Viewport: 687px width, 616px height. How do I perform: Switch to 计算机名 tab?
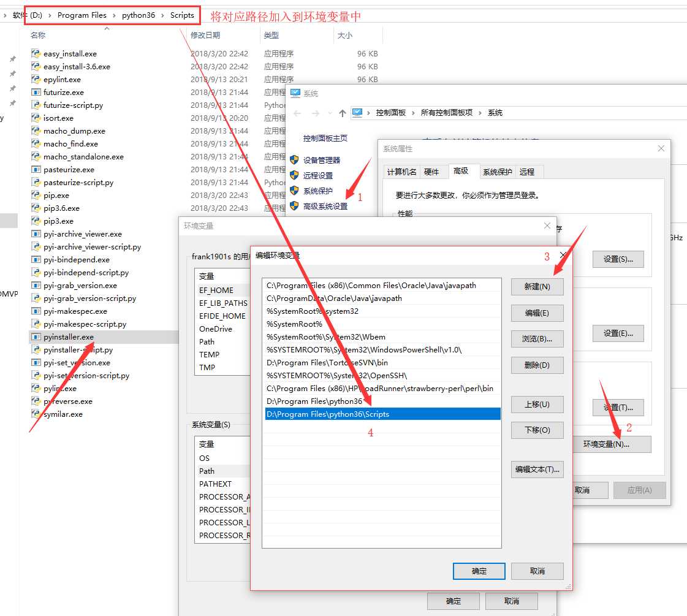(402, 172)
